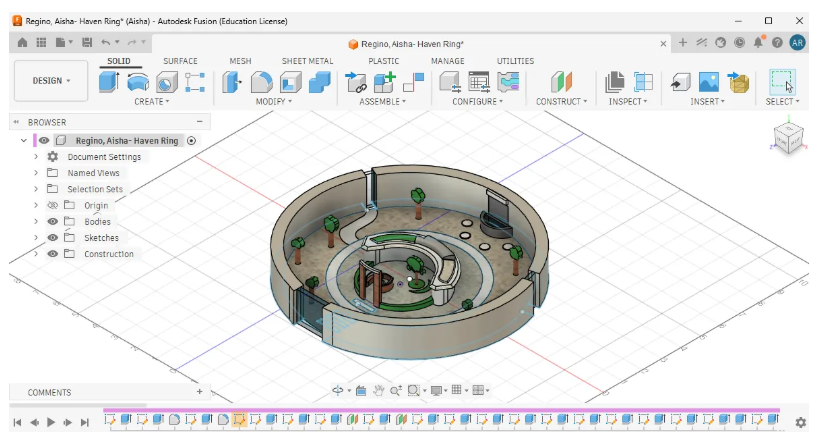The height and width of the screenshot is (437, 818).
Task: Expand the Sketches folder
Action: [36, 237]
